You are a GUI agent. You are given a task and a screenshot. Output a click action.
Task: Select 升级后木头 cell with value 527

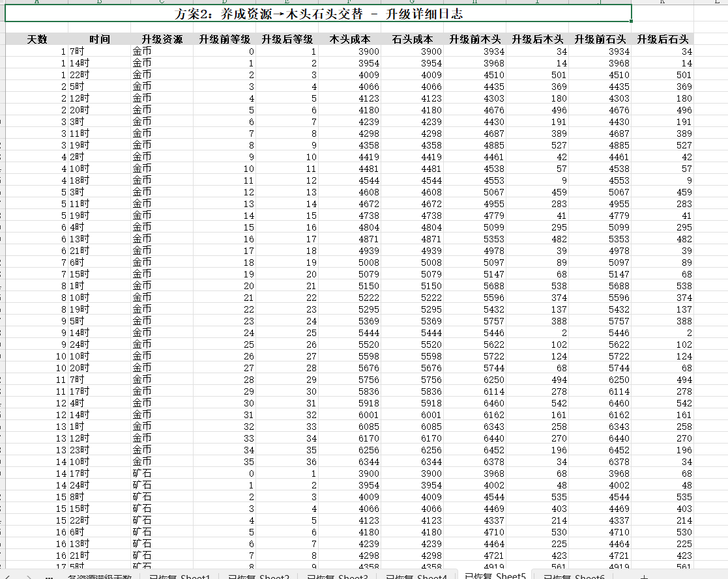(x=537, y=145)
